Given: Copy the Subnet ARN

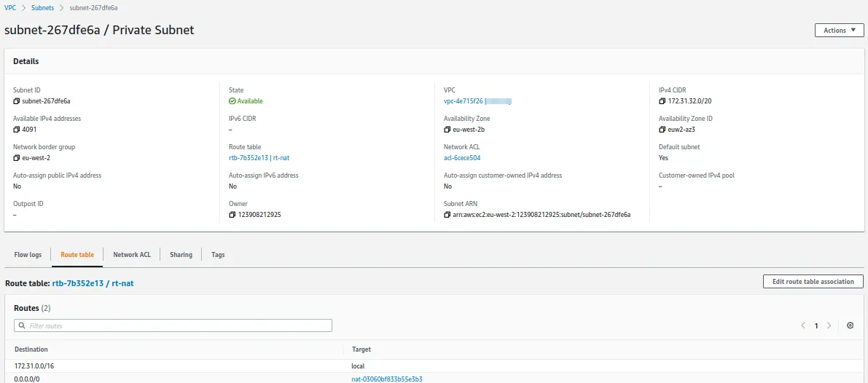Looking at the screenshot, I should coord(447,215).
